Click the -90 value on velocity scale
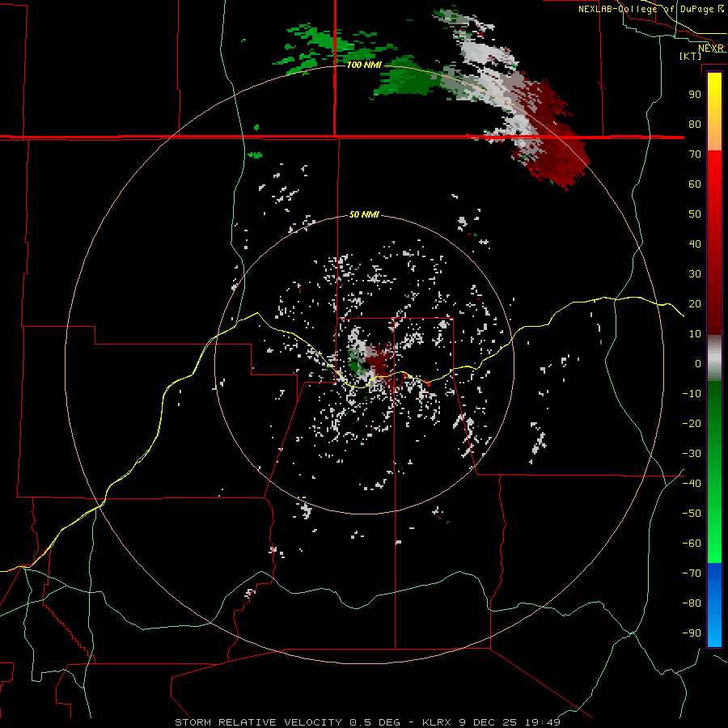 692,633
